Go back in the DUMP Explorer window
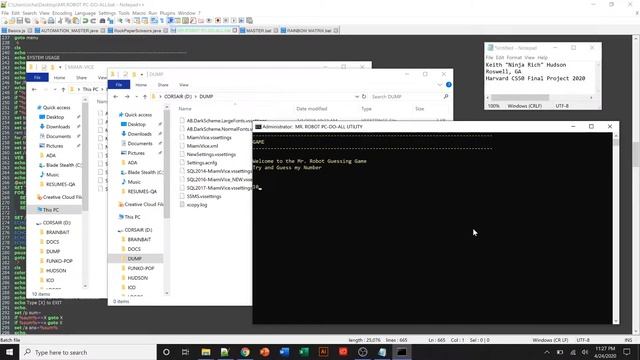The height and width of the screenshot is (360, 640). point(116,97)
